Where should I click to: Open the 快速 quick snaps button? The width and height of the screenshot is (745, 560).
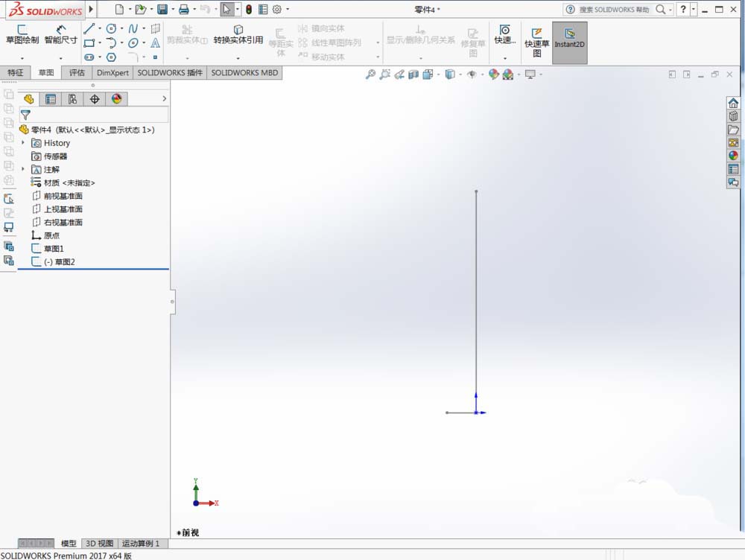504,35
